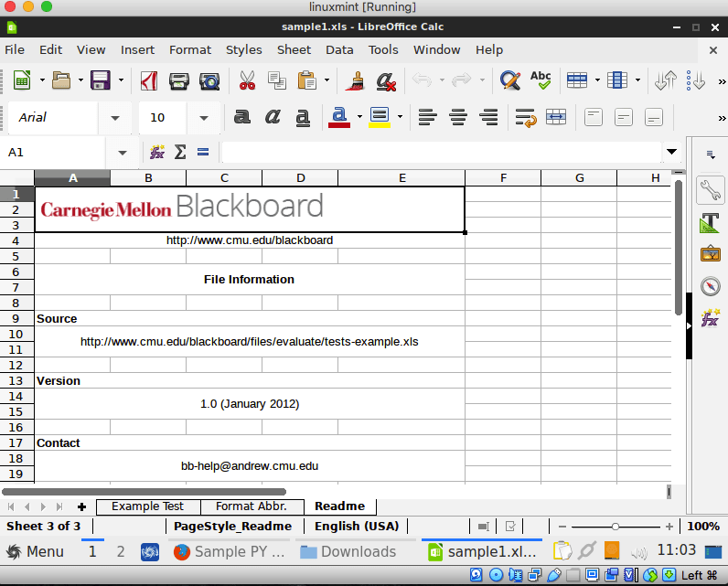The height and width of the screenshot is (586, 728).
Task: Open the Function Wizard in formula bar
Action: click(157, 152)
